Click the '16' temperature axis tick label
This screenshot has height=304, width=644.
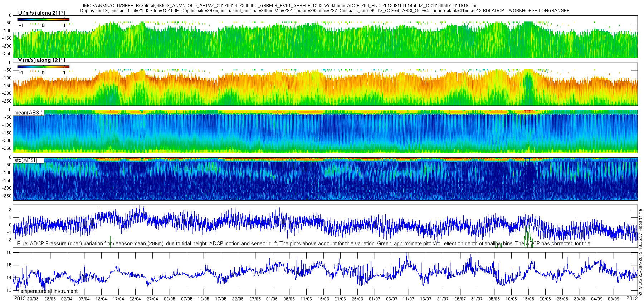9,252
